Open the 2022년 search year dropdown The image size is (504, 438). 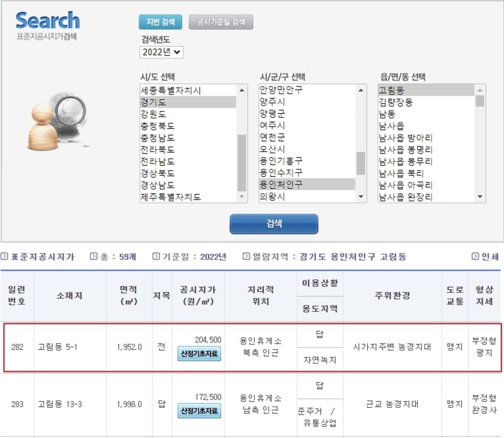pyautogui.click(x=161, y=52)
